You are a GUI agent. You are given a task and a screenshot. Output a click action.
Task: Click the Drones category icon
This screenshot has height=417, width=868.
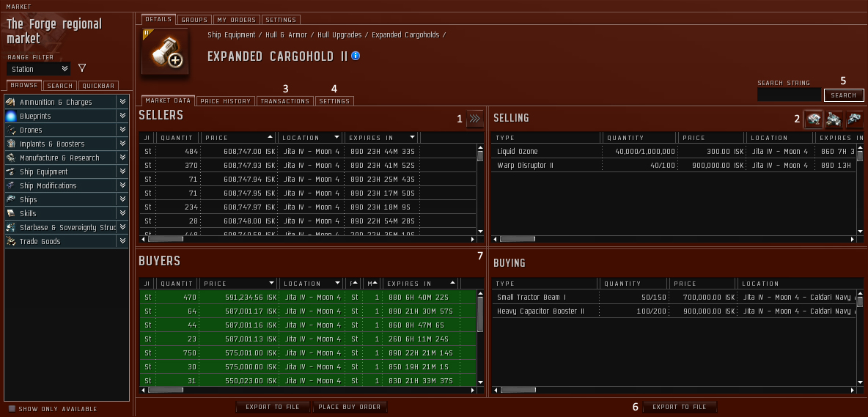[x=11, y=130]
